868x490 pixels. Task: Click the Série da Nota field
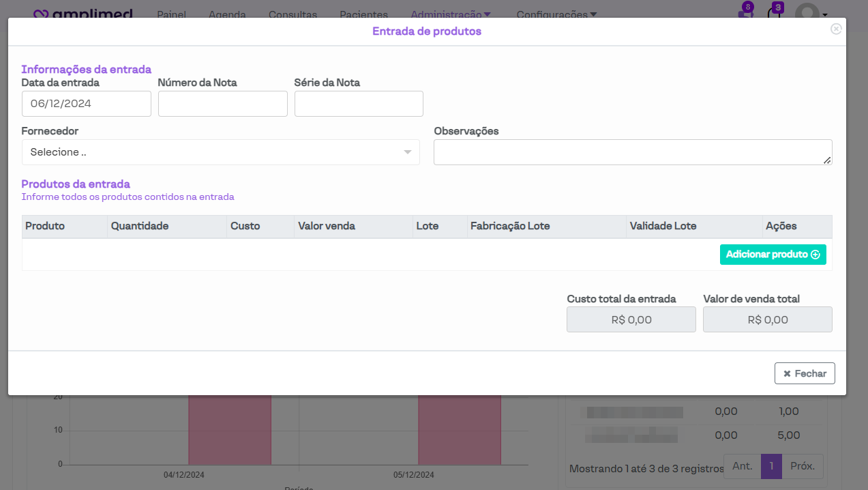pyautogui.click(x=359, y=104)
